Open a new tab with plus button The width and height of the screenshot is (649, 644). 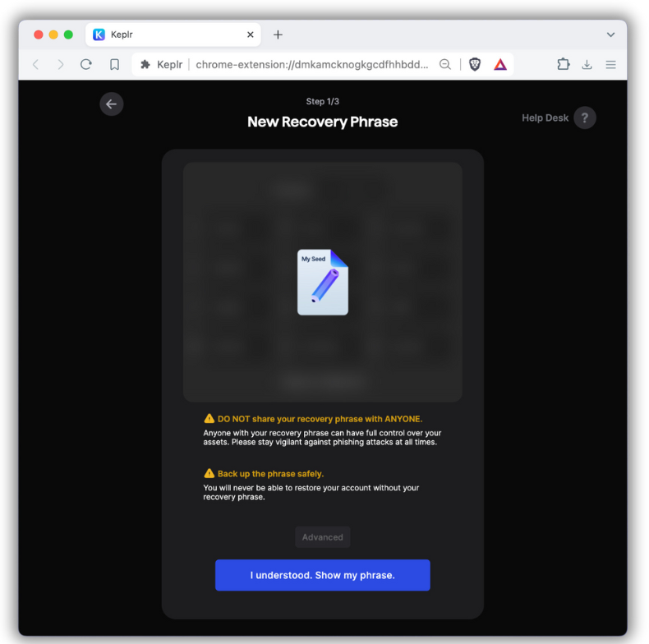278,34
